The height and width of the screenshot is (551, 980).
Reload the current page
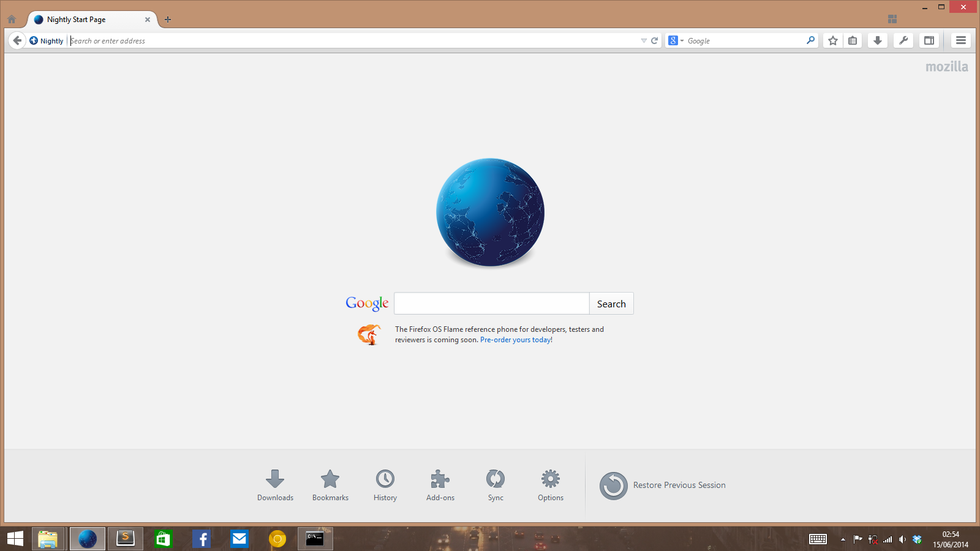(x=654, y=40)
